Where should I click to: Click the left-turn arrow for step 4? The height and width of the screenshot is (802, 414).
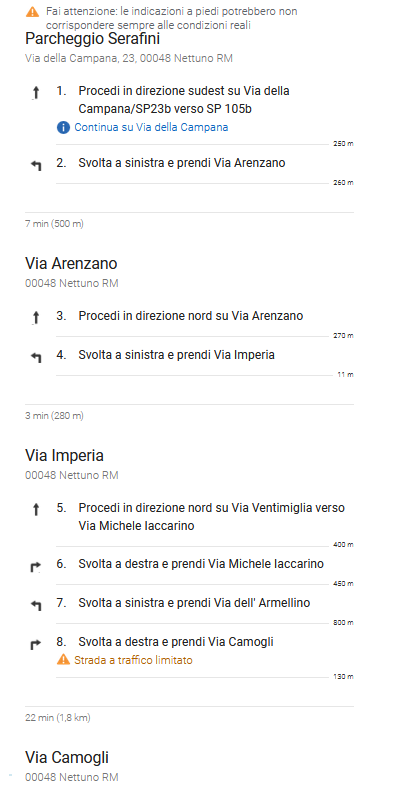tap(36, 358)
